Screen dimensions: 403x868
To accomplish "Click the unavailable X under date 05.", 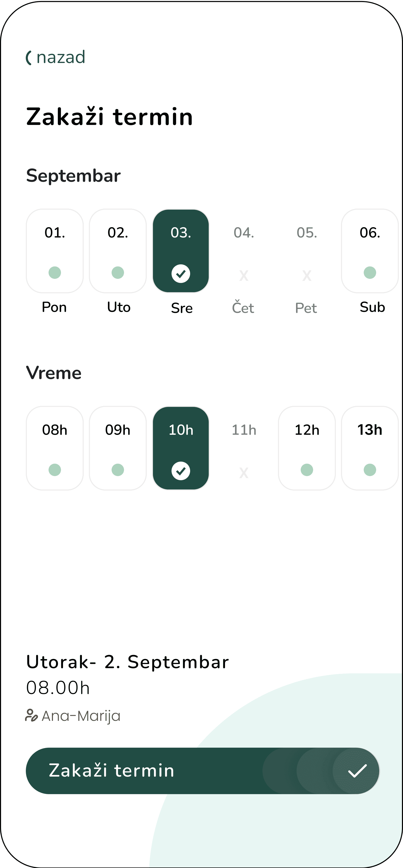I will click(x=307, y=275).
